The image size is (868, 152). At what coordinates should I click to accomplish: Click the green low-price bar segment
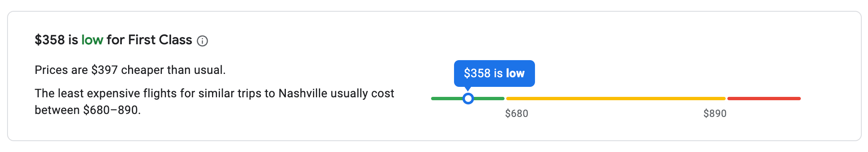coord(467,99)
